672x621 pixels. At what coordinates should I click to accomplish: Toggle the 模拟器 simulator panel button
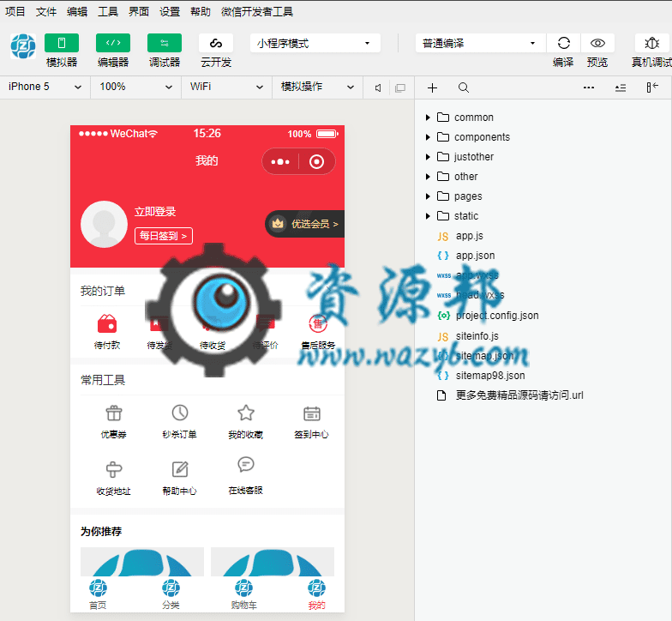[62, 43]
